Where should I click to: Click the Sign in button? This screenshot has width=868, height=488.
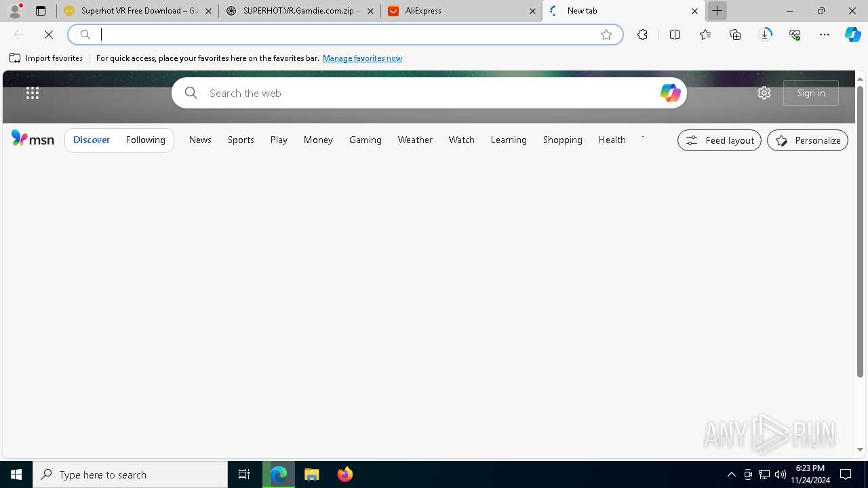click(x=811, y=93)
